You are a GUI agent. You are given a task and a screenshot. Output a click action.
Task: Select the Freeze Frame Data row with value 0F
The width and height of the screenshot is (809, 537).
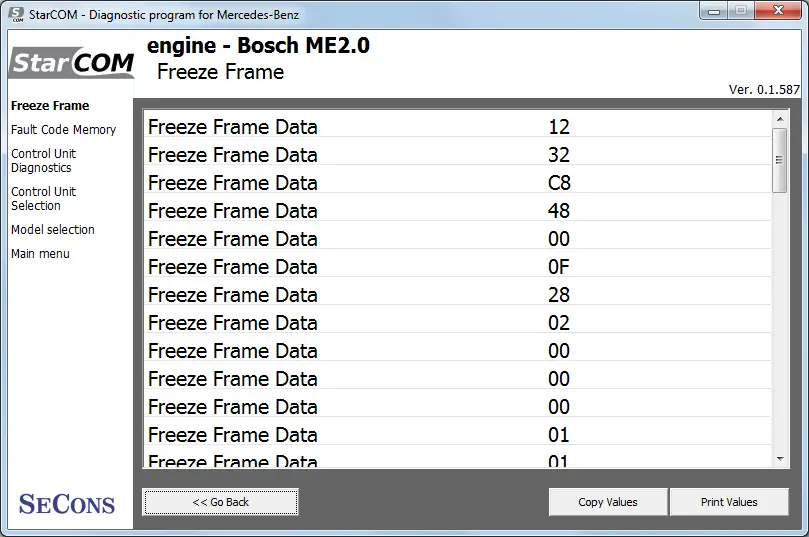pos(458,267)
